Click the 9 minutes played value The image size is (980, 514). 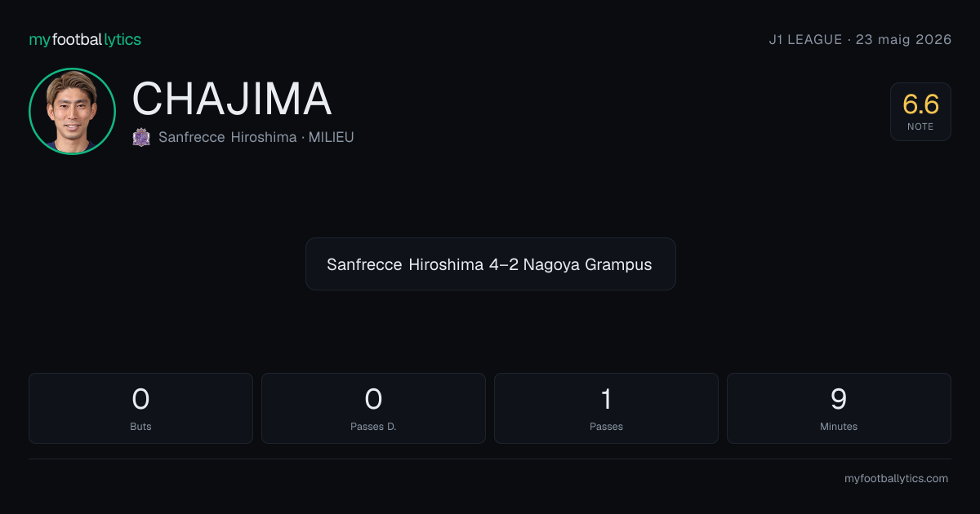(839, 399)
